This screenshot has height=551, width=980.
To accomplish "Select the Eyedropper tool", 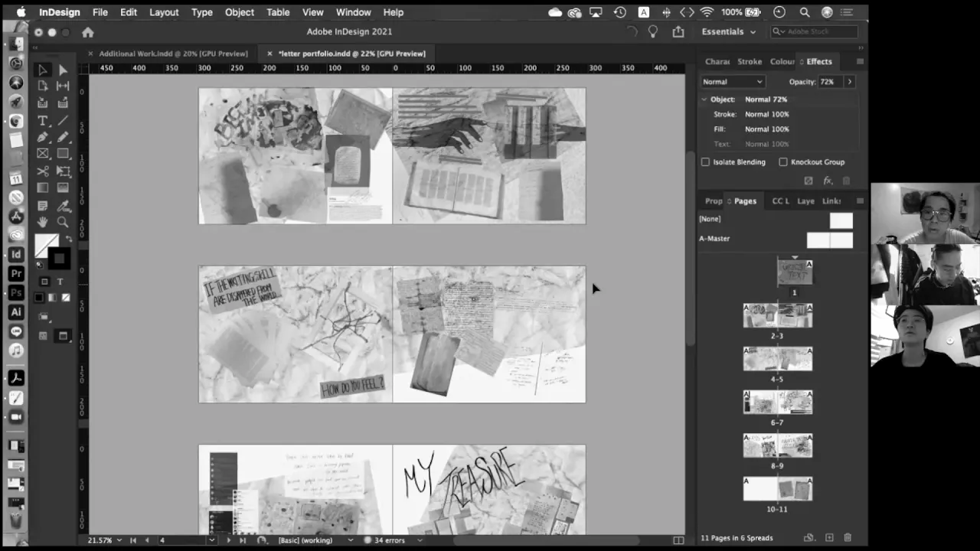I will 63,206.
